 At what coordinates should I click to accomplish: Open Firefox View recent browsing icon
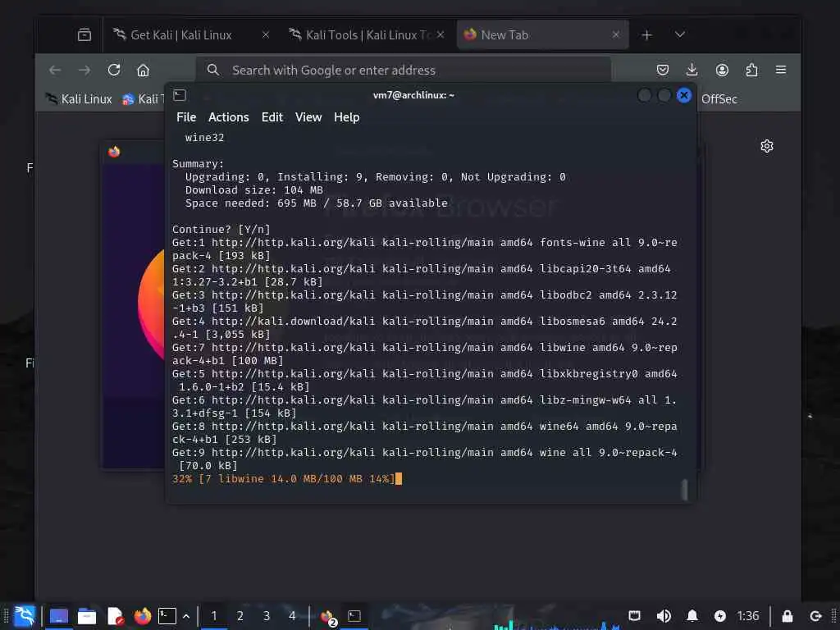click(x=84, y=34)
